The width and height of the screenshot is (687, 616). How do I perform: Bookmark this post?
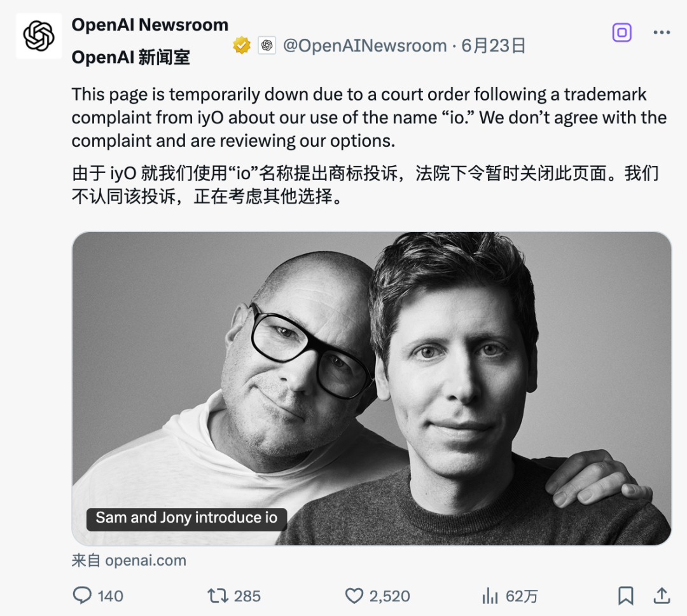pos(626,596)
